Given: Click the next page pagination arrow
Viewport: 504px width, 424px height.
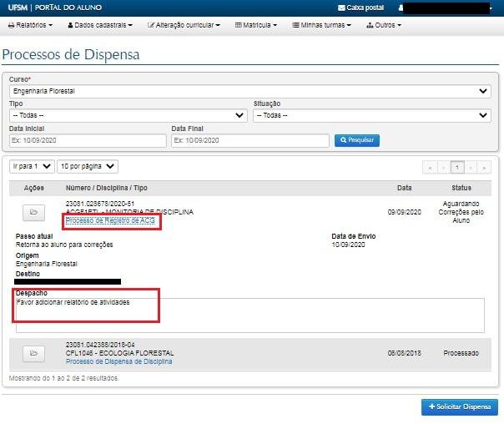Looking at the screenshot, I should (x=471, y=167).
